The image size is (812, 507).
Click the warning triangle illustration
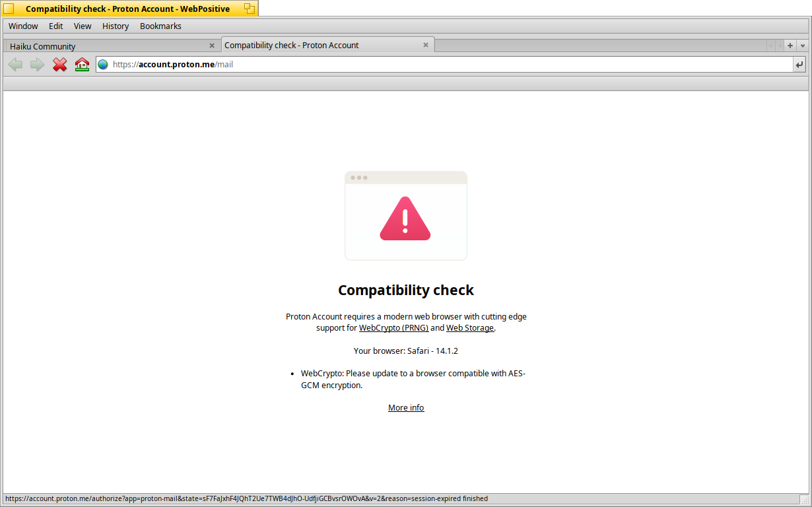[405, 219]
